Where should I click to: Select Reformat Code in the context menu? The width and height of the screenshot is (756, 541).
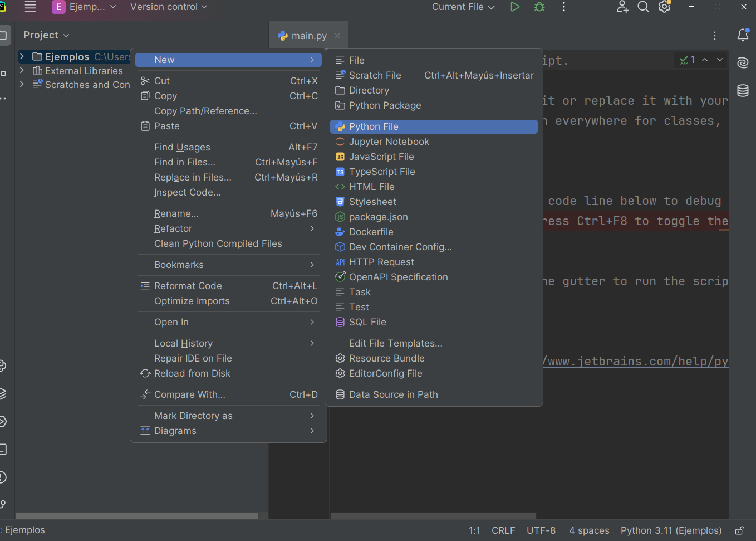[x=188, y=286]
